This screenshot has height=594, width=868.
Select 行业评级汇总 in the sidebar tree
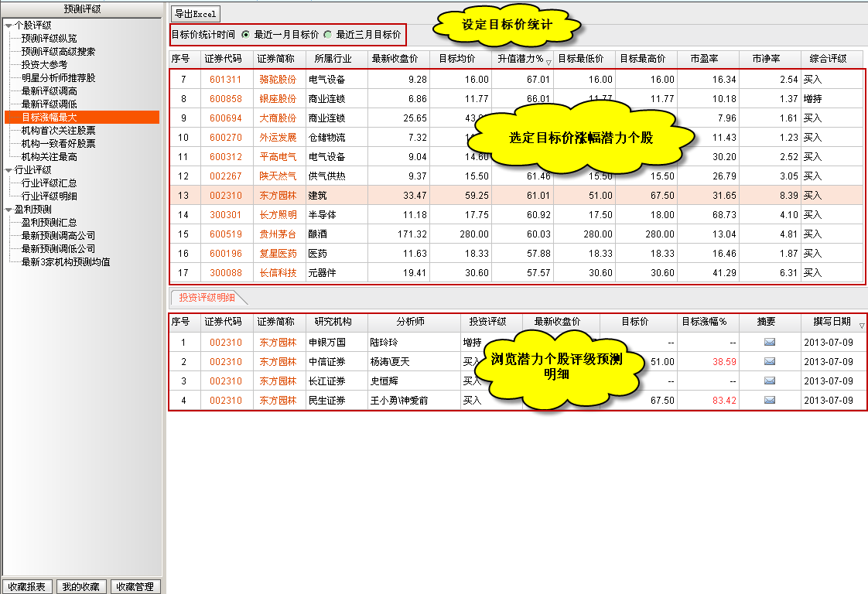(49, 183)
